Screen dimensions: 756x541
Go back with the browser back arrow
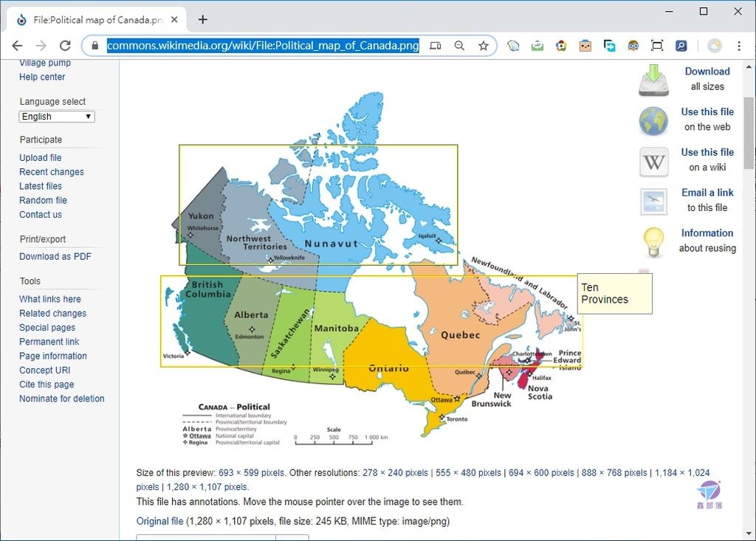[18, 46]
